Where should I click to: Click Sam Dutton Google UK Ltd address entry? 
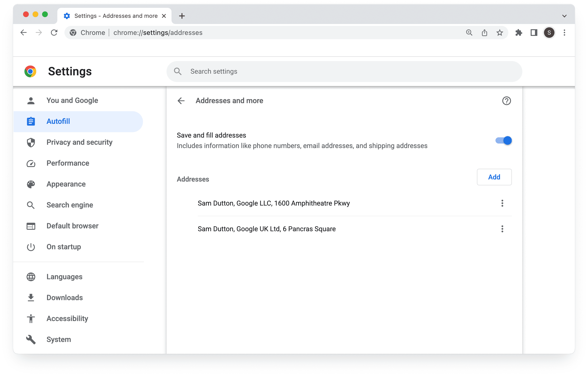tap(267, 229)
